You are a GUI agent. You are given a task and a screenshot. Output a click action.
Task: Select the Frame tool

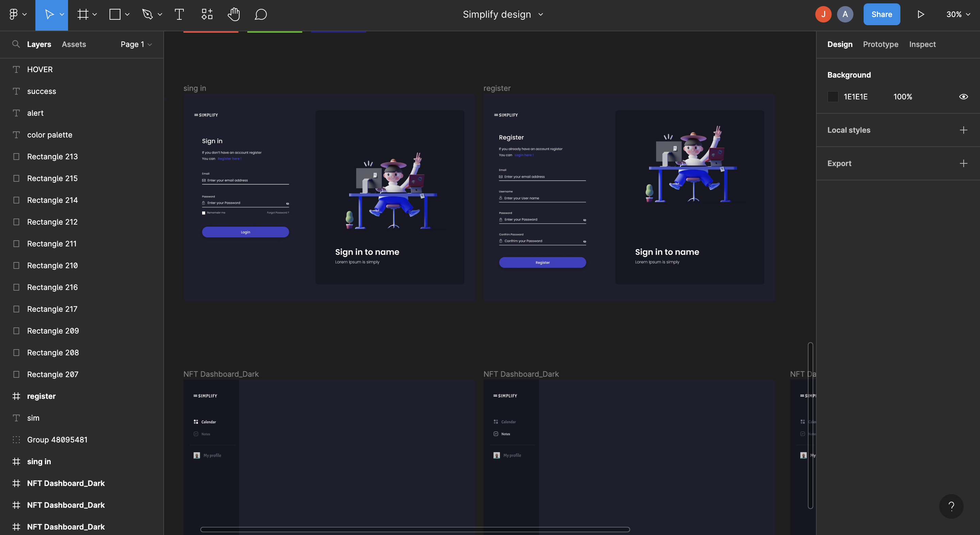pyautogui.click(x=83, y=14)
